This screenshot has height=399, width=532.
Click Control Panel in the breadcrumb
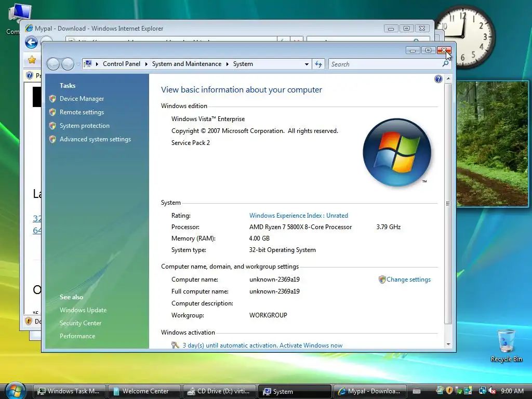pyautogui.click(x=122, y=64)
